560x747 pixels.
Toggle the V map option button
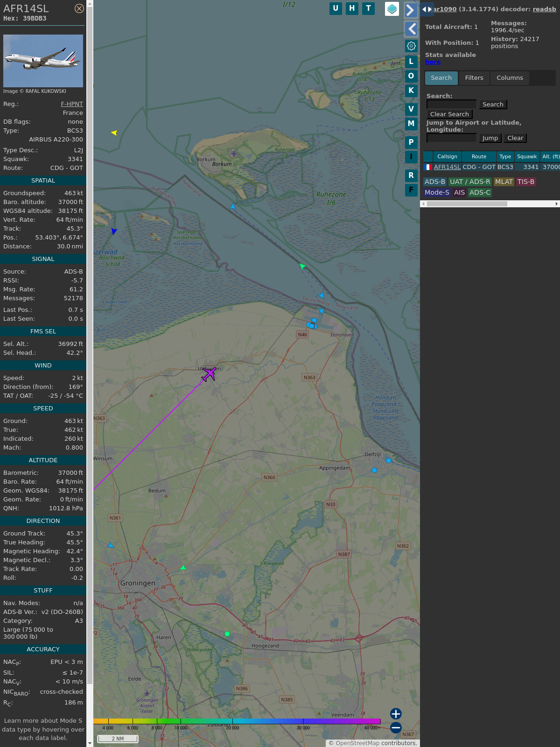(x=411, y=109)
